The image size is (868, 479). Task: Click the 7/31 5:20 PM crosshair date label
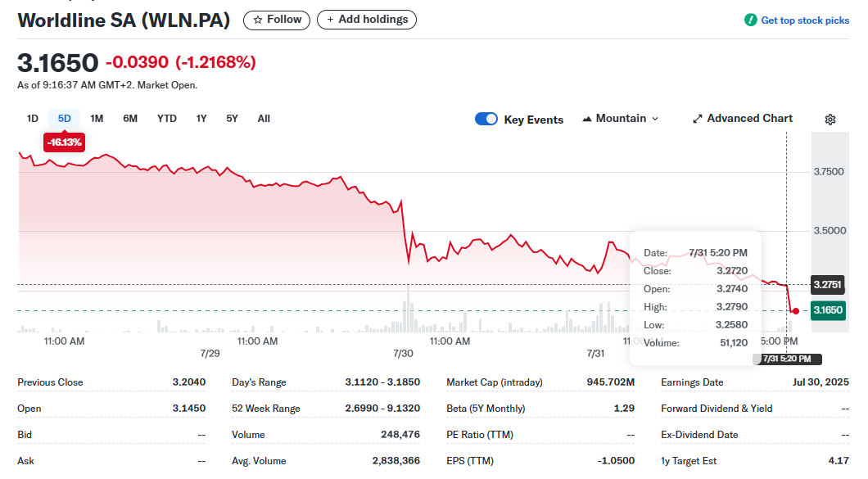click(787, 359)
